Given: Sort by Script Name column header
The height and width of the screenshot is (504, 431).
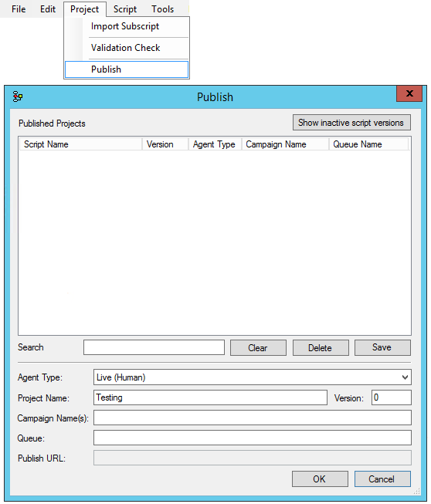Looking at the screenshot, I should (x=81, y=144).
